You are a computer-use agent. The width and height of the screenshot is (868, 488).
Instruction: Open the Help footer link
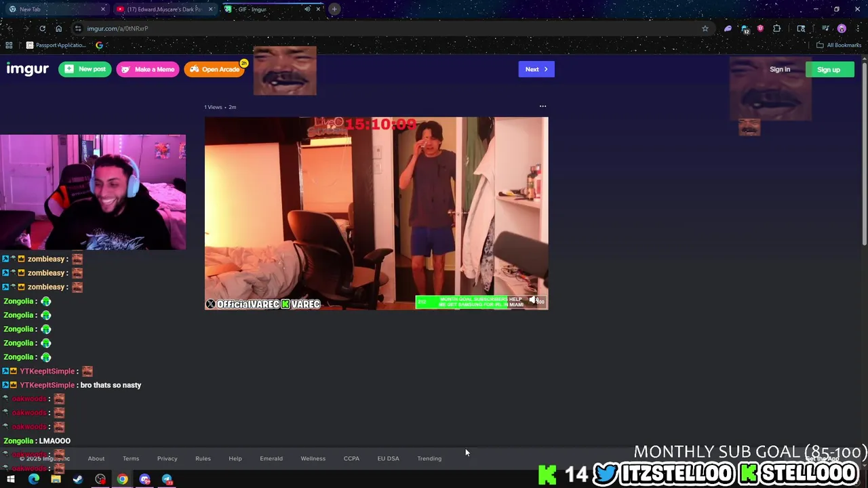click(x=235, y=458)
